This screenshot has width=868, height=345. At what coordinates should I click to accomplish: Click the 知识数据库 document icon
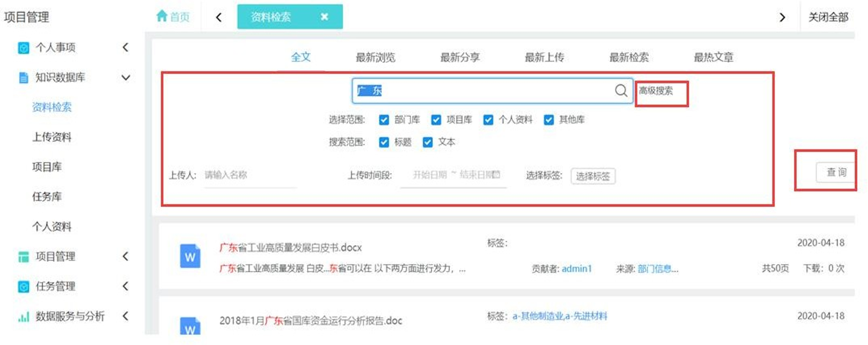point(23,78)
